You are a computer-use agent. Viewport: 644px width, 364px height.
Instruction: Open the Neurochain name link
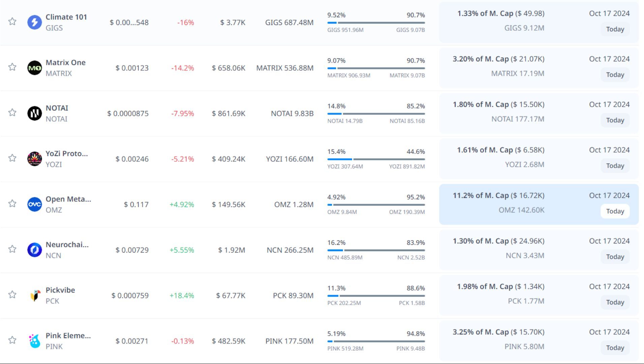pos(67,244)
